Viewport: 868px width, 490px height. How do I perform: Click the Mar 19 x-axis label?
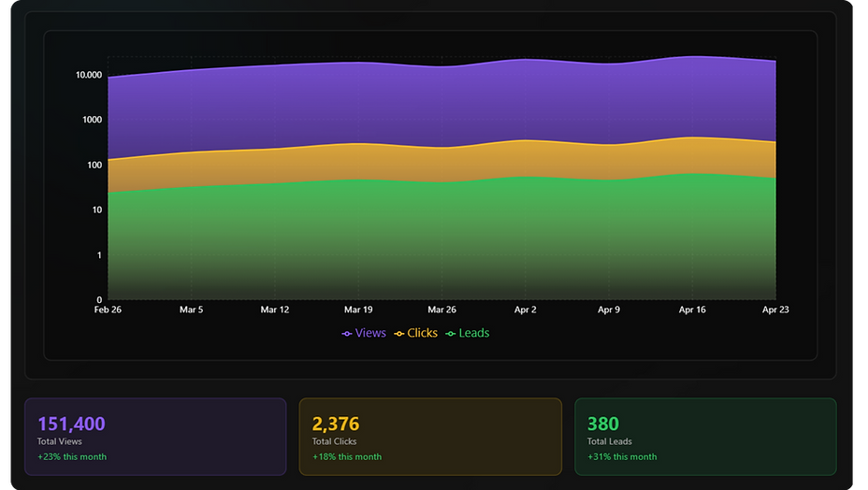(359, 310)
